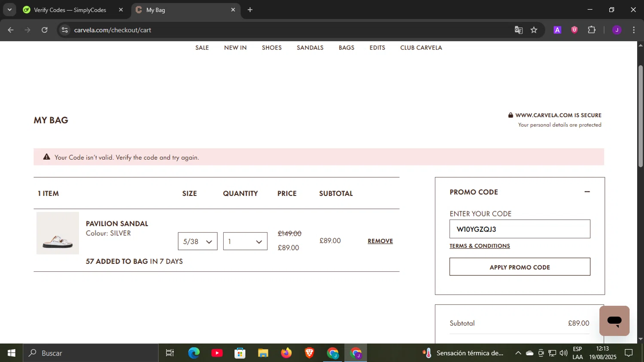This screenshot has height=362, width=644.
Task: Click the invalid code warning triangle icon
Action: coord(47,157)
